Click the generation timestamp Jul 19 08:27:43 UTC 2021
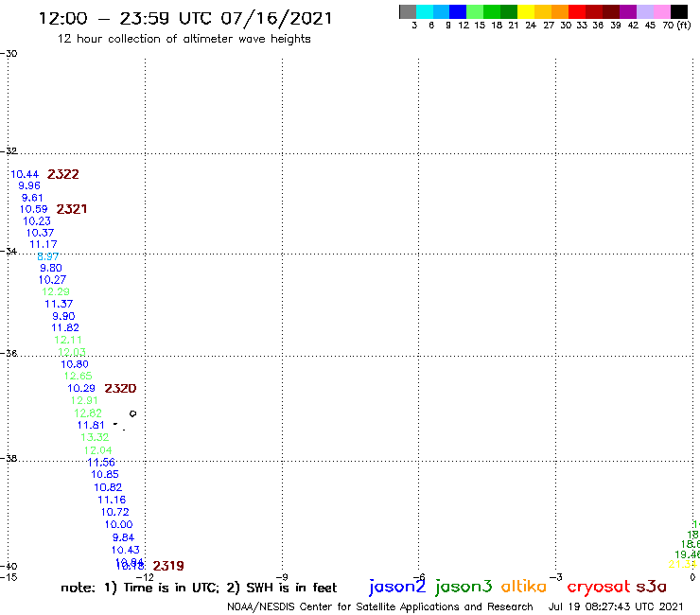The height and width of the screenshot is (615, 700). (x=616, y=606)
